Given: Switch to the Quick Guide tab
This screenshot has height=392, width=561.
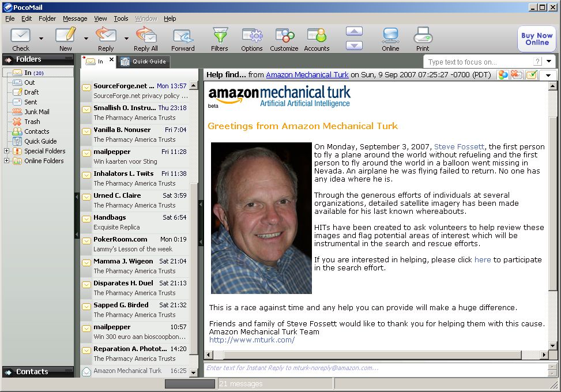Looking at the screenshot, I should (x=144, y=62).
